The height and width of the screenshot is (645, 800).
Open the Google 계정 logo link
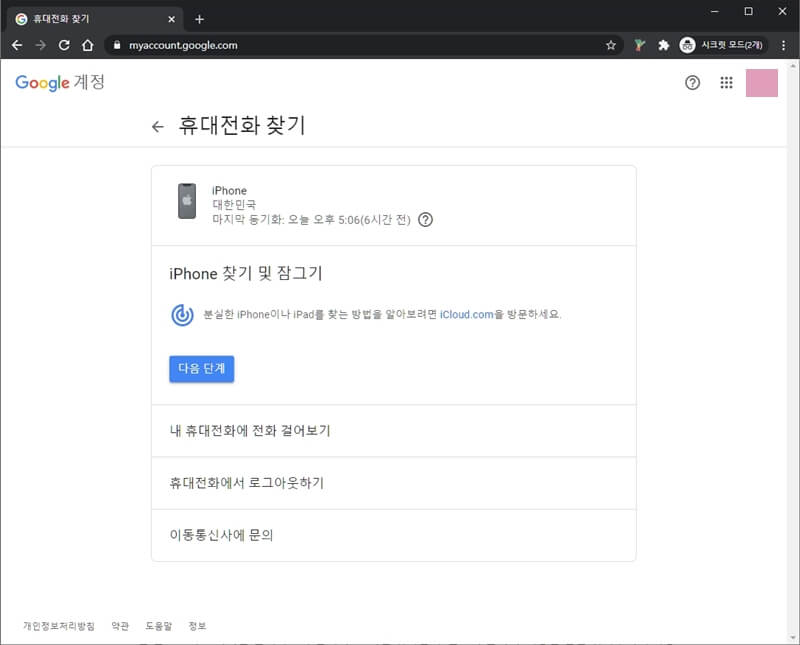(x=60, y=82)
